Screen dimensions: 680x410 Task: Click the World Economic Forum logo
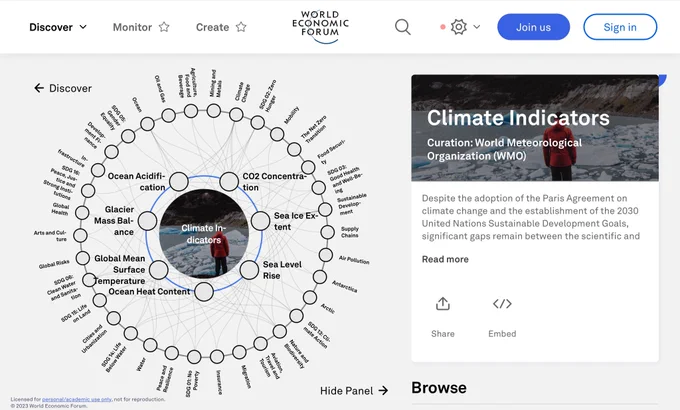coord(320,27)
